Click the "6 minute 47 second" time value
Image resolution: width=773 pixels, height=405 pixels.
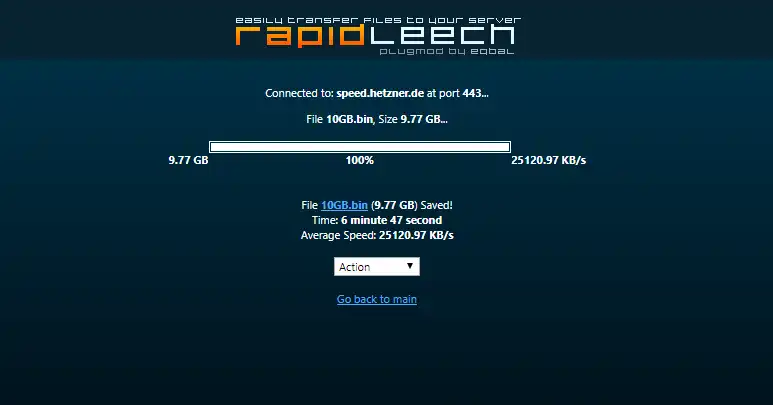pyautogui.click(x=391, y=220)
